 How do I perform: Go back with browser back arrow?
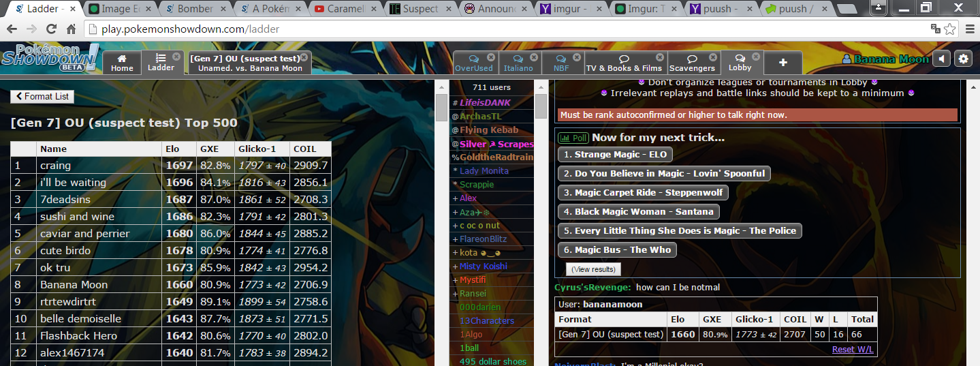[x=13, y=29]
